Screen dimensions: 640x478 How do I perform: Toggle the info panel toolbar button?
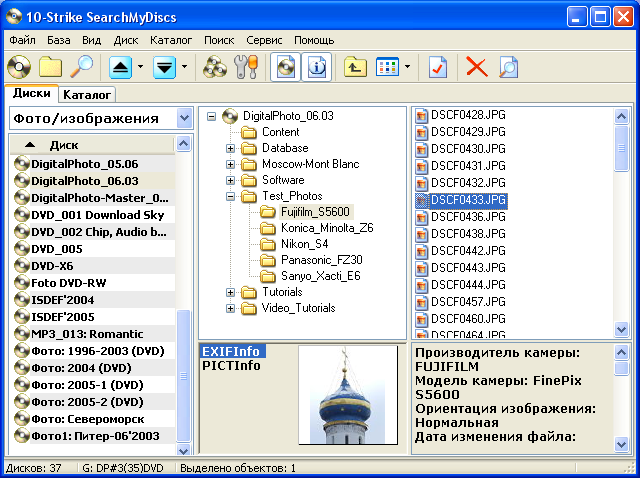pos(317,67)
